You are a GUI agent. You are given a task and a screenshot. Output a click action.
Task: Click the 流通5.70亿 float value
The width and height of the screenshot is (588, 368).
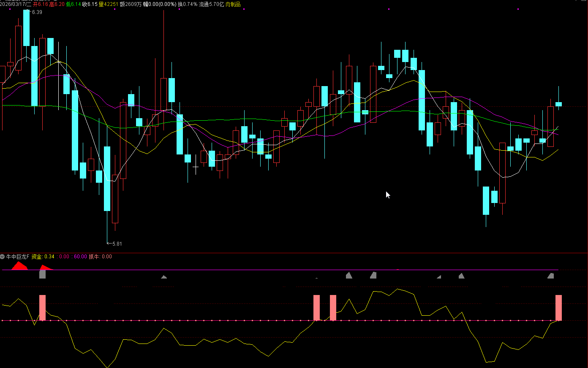click(x=211, y=4)
